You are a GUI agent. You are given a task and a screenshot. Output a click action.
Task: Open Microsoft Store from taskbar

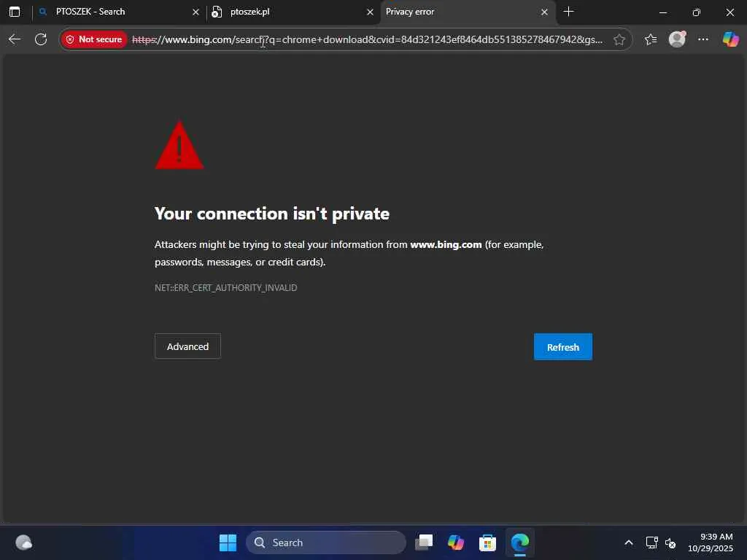pyautogui.click(x=487, y=542)
